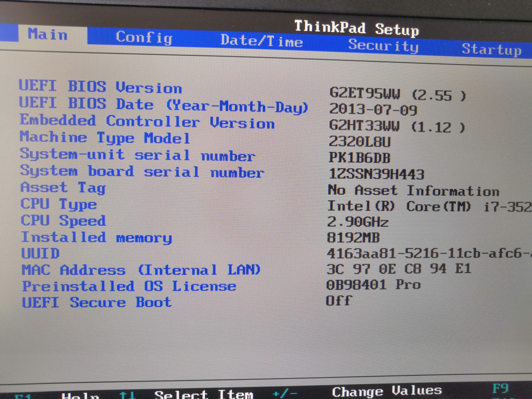Click the 4163aa81-5216-11cb UUID value
The width and height of the screenshot is (532, 399).
429,253
